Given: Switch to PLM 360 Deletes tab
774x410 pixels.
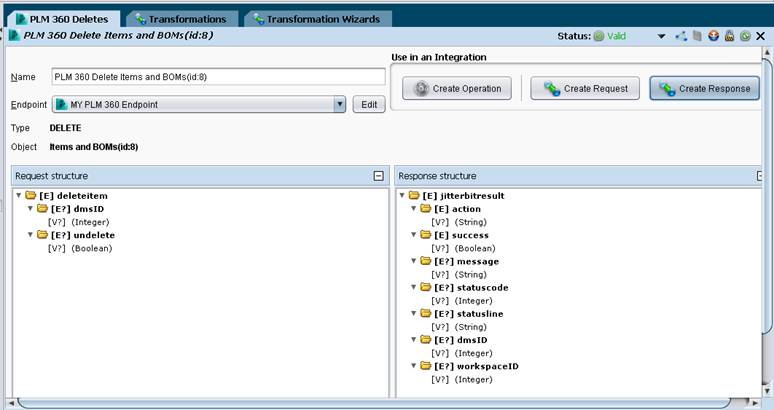Looking at the screenshot, I should 63,19.
